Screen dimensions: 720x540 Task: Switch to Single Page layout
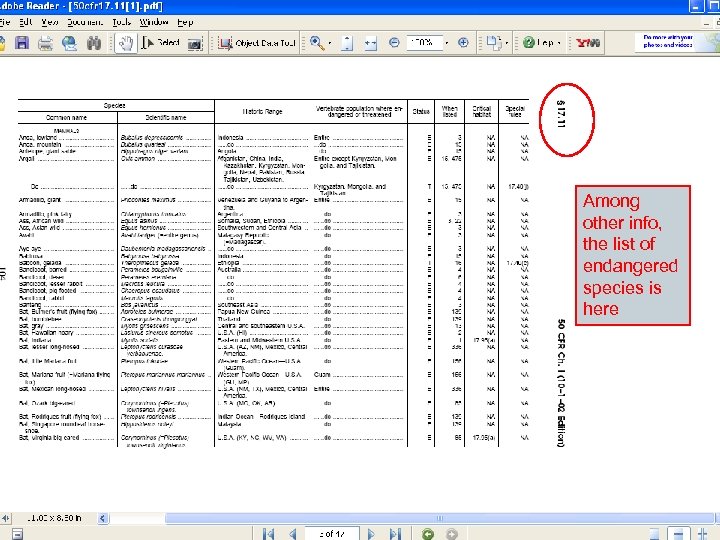click(654, 534)
